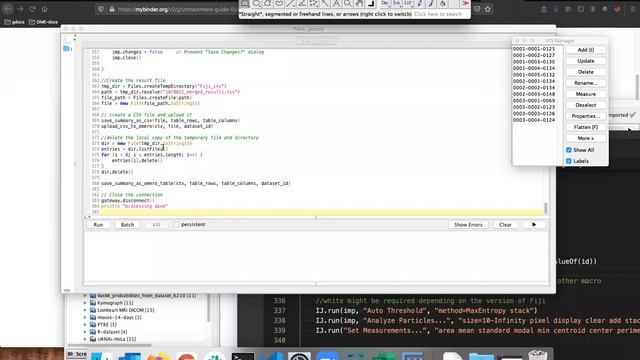Select ROI 0002-0003-0148
The height and width of the screenshot is (360, 640).
(534, 94)
